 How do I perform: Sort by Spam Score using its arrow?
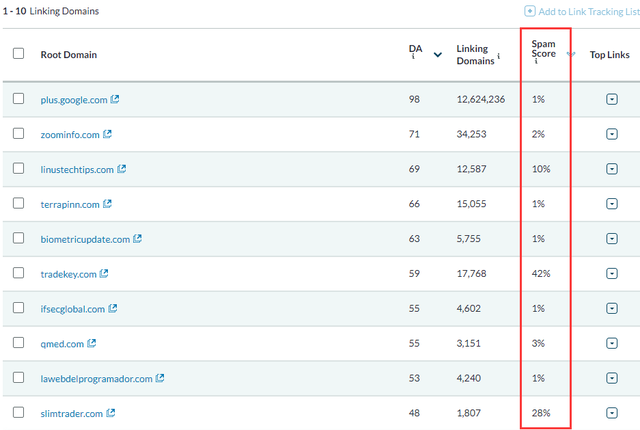click(571, 54)
